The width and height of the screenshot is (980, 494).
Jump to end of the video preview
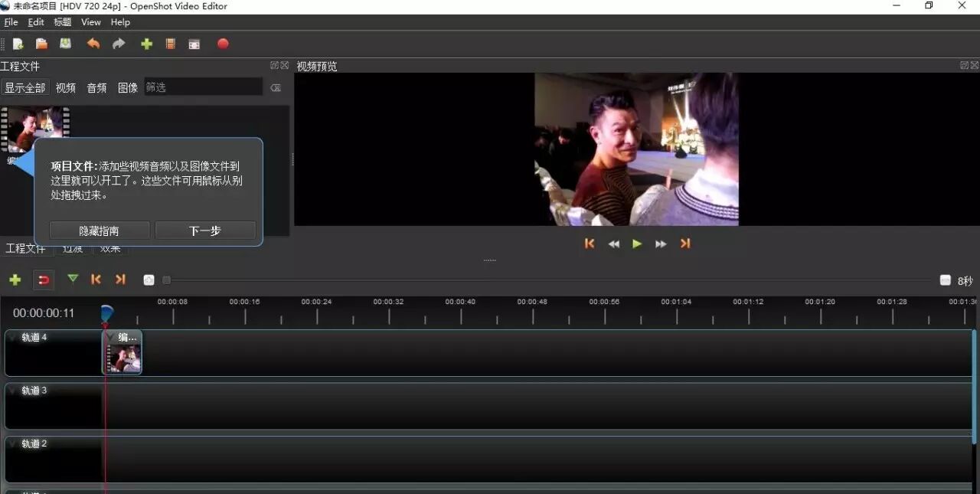coord(685,244)
